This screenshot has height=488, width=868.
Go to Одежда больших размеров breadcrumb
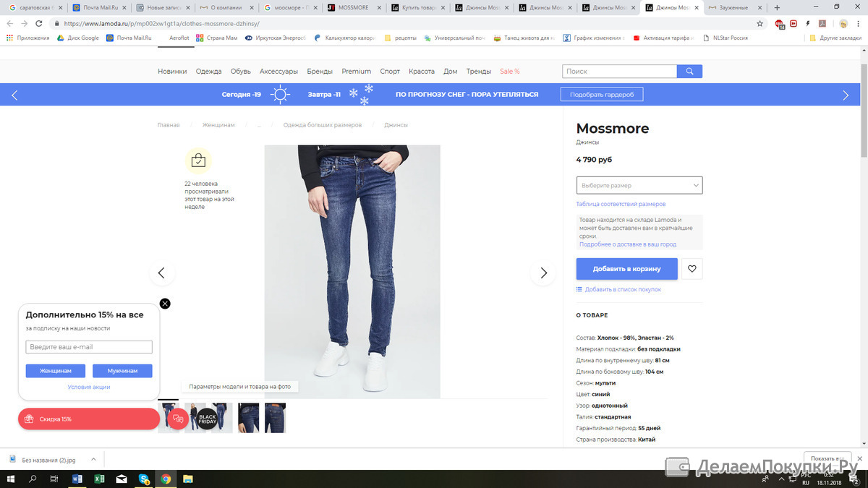tap(323, 125)
